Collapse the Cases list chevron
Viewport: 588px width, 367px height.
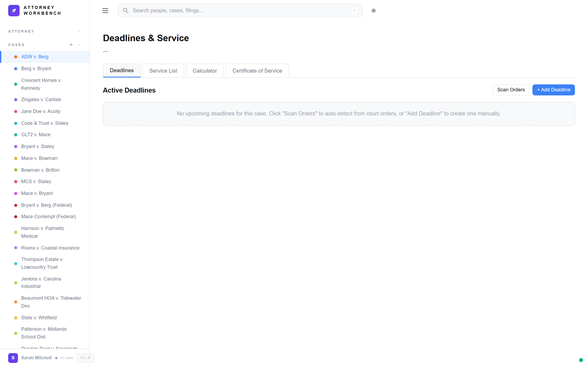point(78,45)
